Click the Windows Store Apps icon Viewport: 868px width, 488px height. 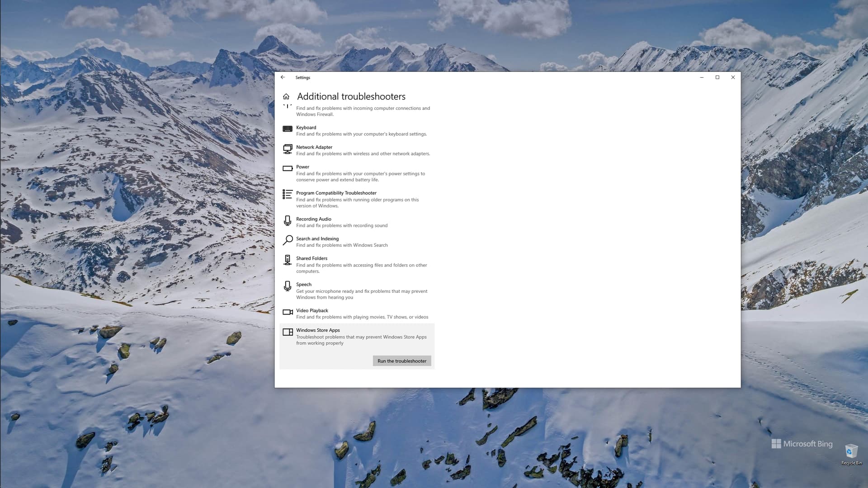288,332
